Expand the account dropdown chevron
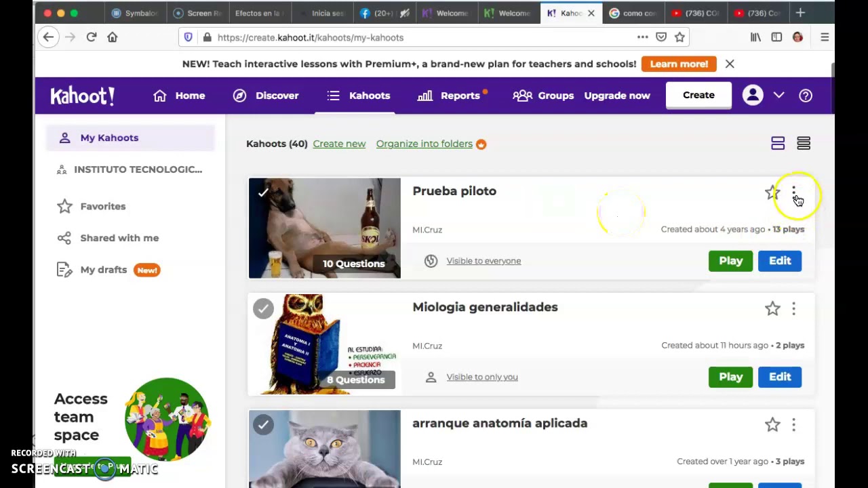This screenshot has width=868, height=488. click(779, 96)
